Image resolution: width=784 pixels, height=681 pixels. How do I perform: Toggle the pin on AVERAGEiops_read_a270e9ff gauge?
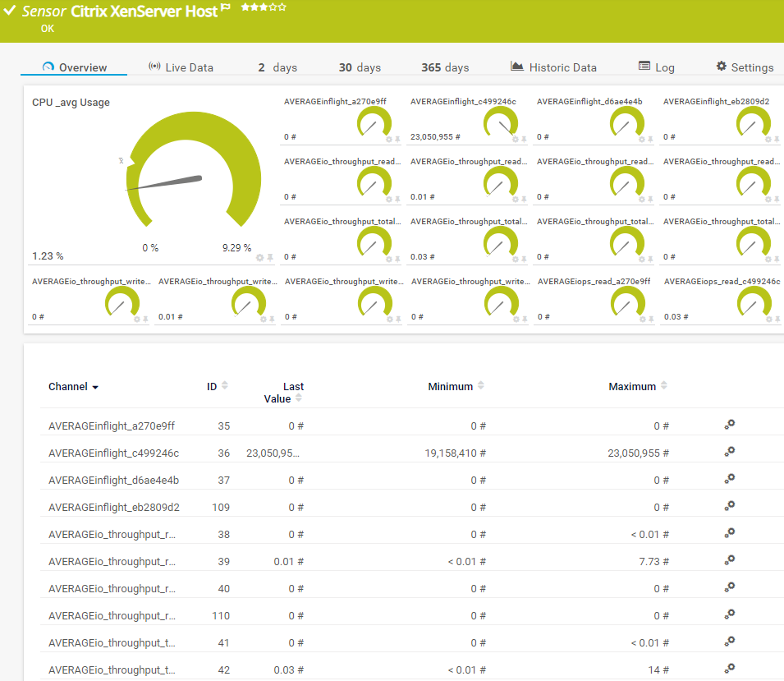tap(650, 319)
